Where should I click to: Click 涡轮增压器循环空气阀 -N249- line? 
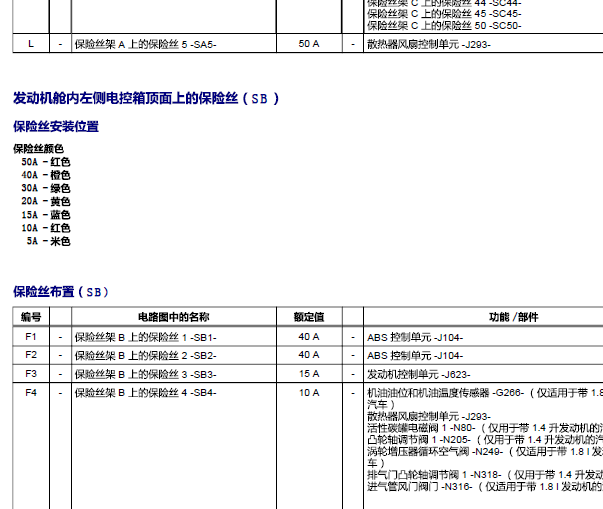click(485, 451)
